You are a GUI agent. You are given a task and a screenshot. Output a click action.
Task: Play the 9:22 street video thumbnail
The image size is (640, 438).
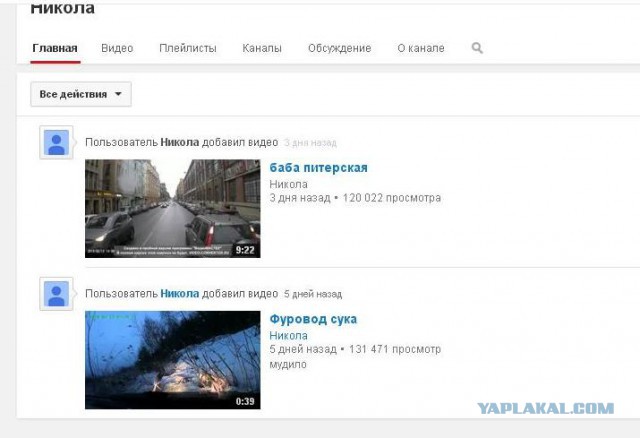pos(173,209)
